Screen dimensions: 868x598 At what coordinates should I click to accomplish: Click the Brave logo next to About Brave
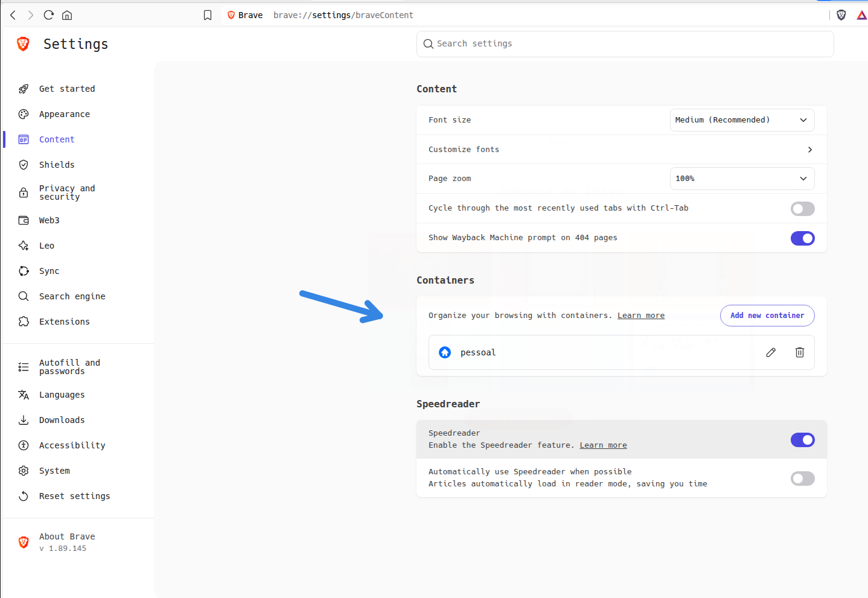point(24,542)
